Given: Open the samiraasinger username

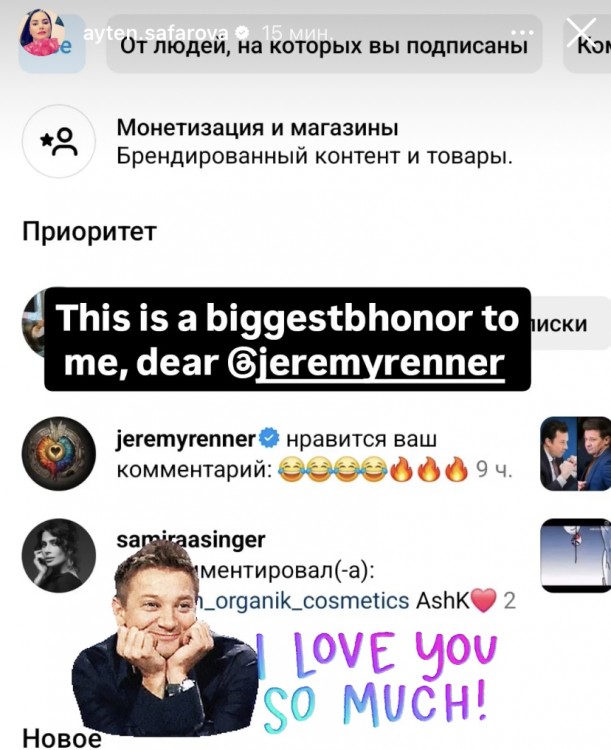Looking at the screenshot, I should click(x=191, y=540).
